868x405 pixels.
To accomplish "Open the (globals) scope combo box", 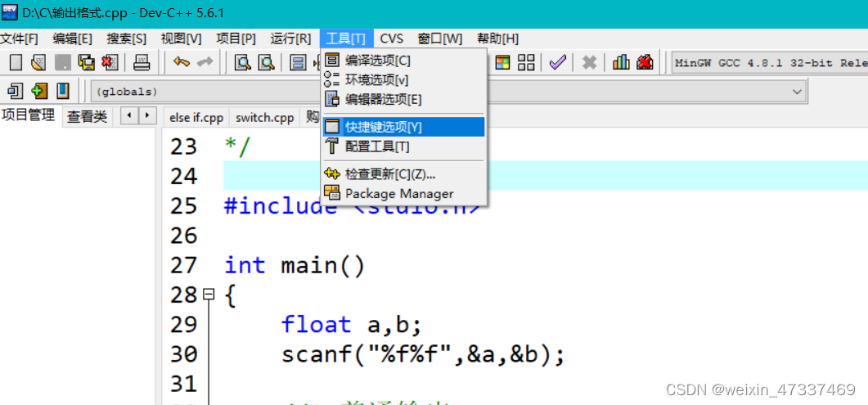I will click(205, 92).
